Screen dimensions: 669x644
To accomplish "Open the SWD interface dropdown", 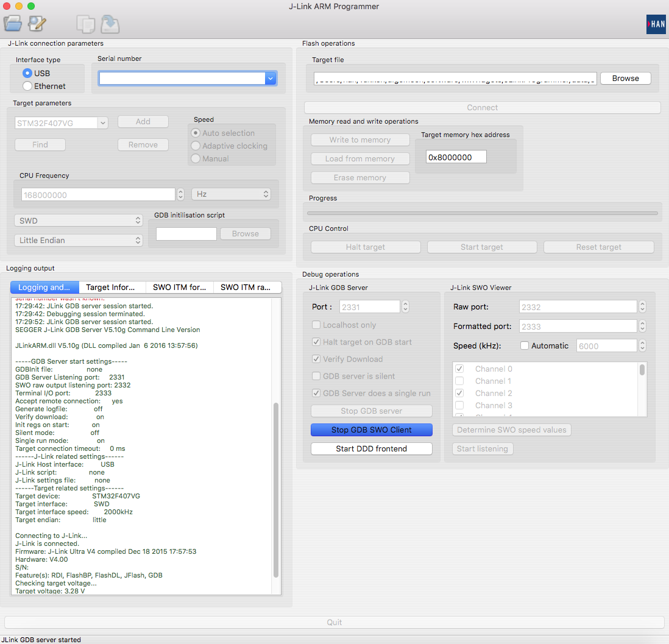I will pyautogui.click(x=79, y=221).
